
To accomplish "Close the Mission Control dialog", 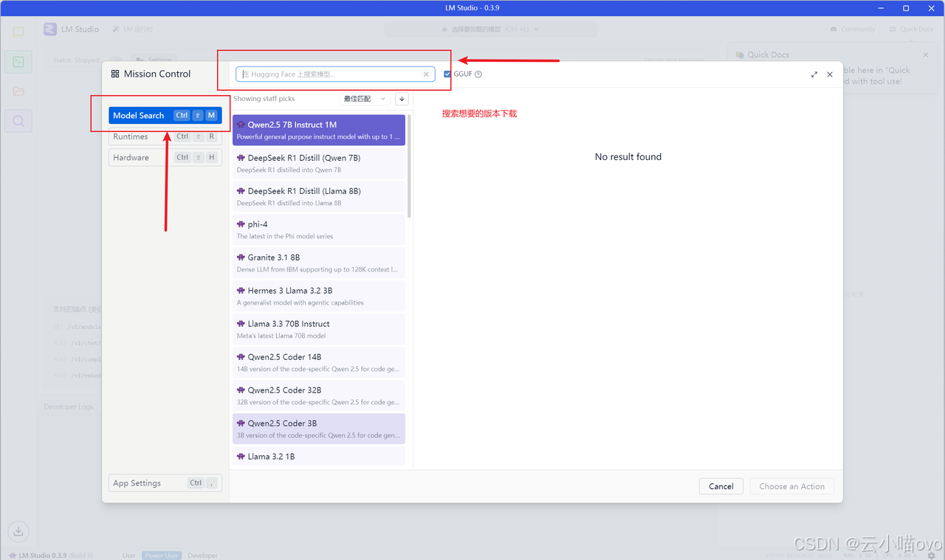I will click(830, 75).
